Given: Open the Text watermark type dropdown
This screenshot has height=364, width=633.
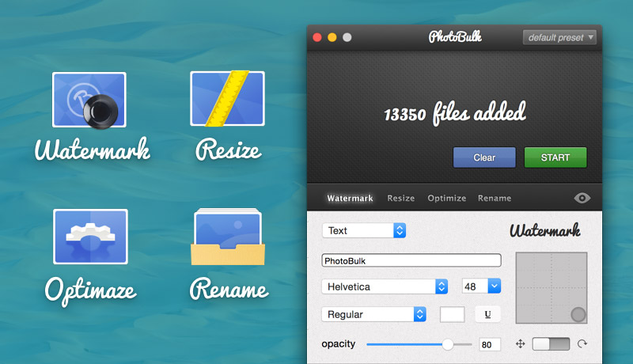Looking at the screenshot, I should pos(364,230).
